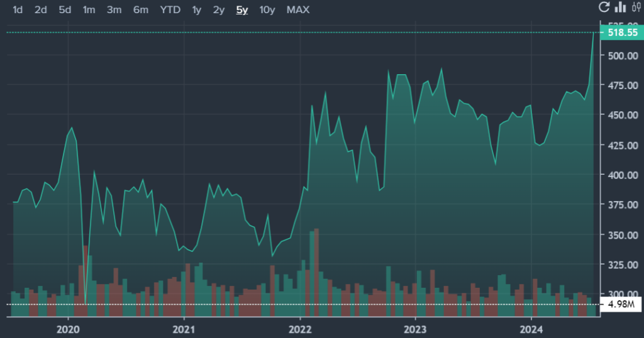Click the active 5y range tab

(241, 9)
